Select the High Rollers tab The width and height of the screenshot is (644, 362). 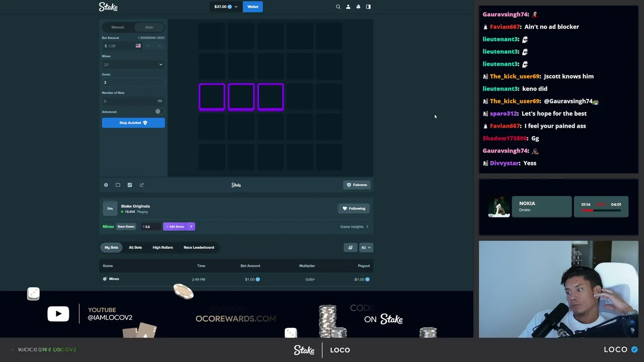tap(163, 247)
